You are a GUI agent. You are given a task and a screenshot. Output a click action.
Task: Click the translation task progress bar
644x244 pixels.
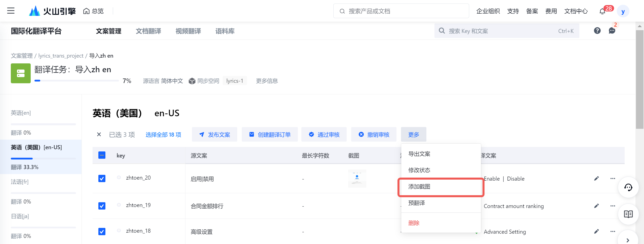pos(76,81)
